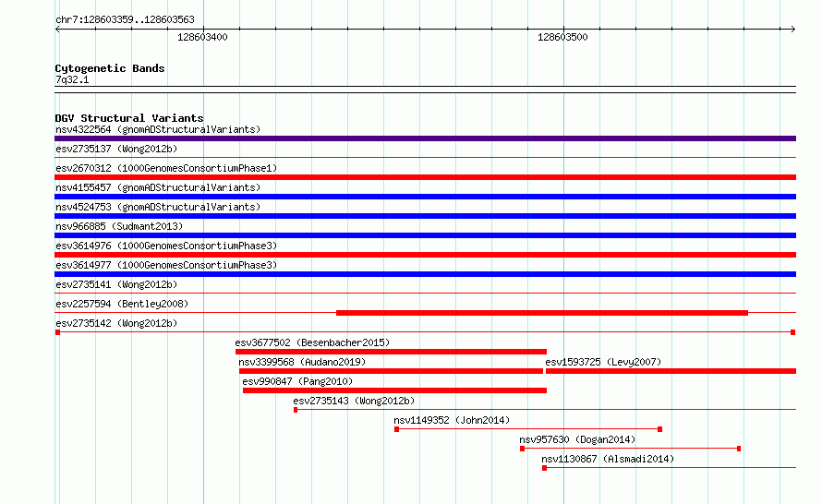Open the esv2735141 (Wong2012b) label
822x504 pixels.
[x=116, y=284]
